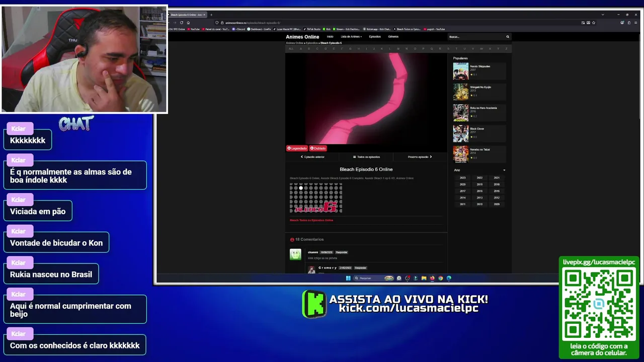Screen dimensions: 644x362
Task: Open the Generos menu item
Action: [393, 37]
